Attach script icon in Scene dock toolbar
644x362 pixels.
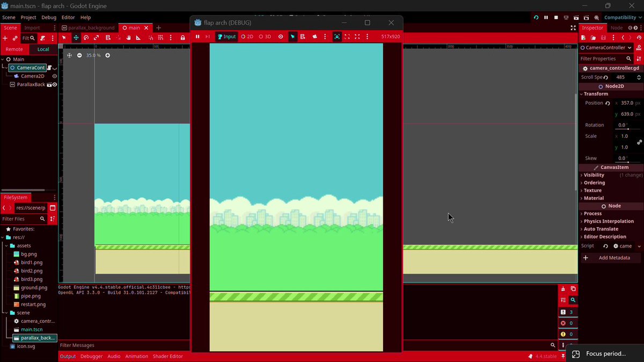coord(42,38)
